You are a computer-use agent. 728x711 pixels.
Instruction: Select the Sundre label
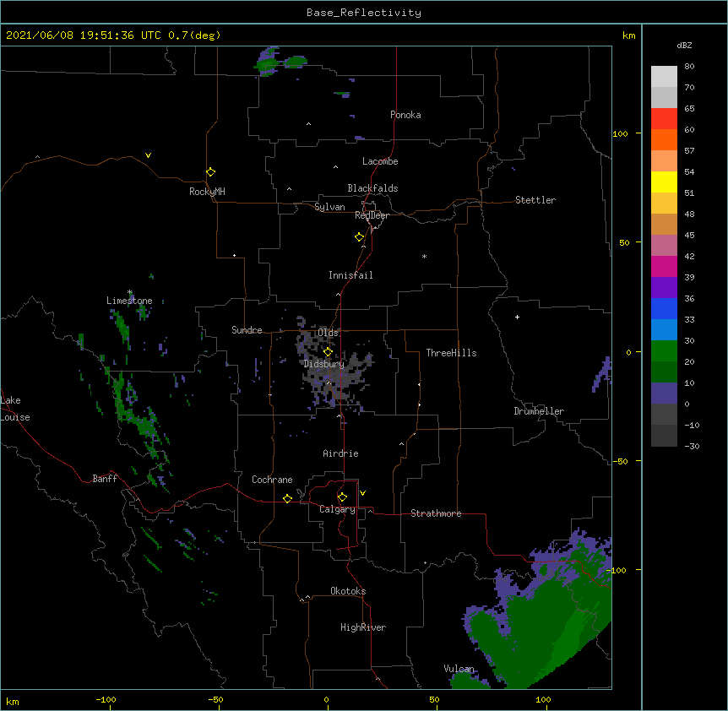click(247, 330)
